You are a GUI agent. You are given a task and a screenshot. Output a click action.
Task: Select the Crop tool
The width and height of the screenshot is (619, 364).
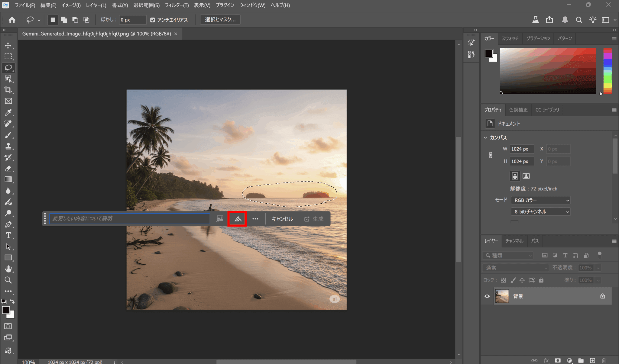tap(8, 90)
